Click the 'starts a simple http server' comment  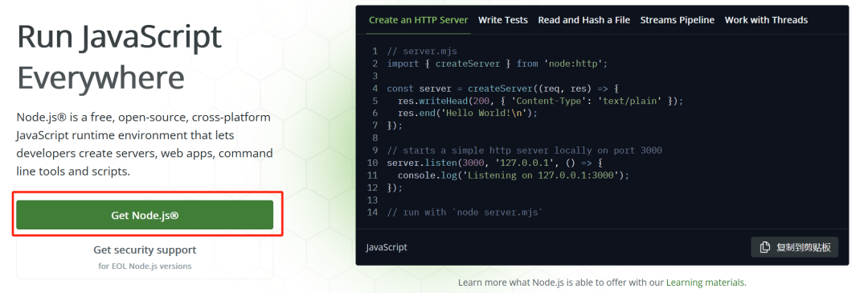pos(524,151)
